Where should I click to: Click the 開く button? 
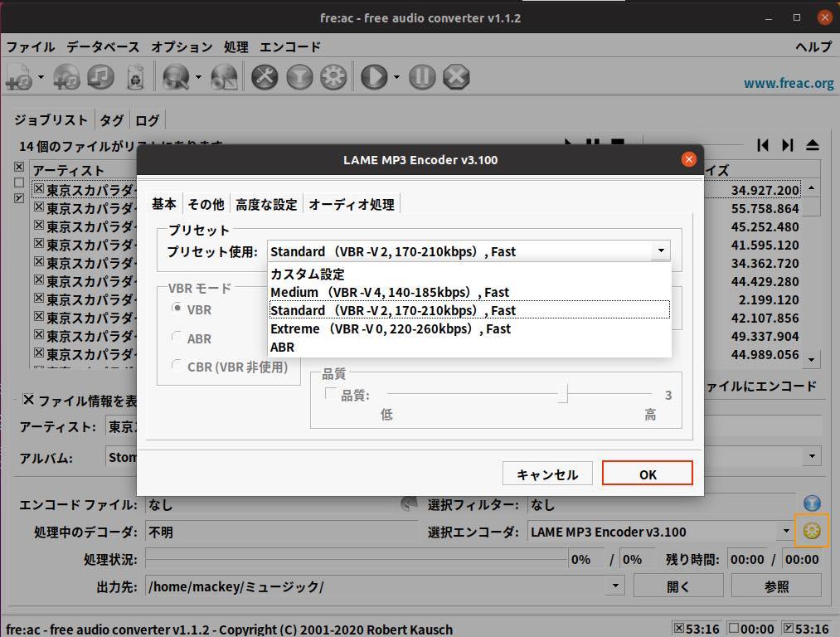pyautogui.click(x=677, y=586)
